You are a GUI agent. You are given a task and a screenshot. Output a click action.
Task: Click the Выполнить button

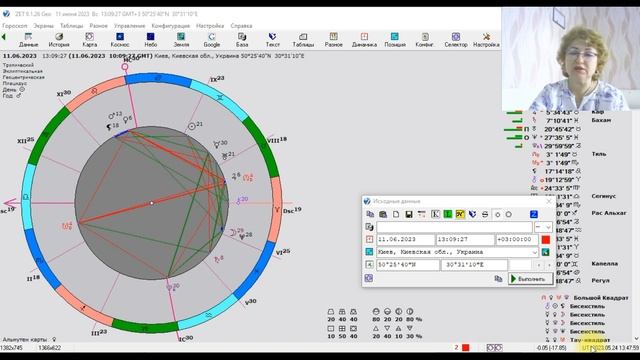pos(531,279)
